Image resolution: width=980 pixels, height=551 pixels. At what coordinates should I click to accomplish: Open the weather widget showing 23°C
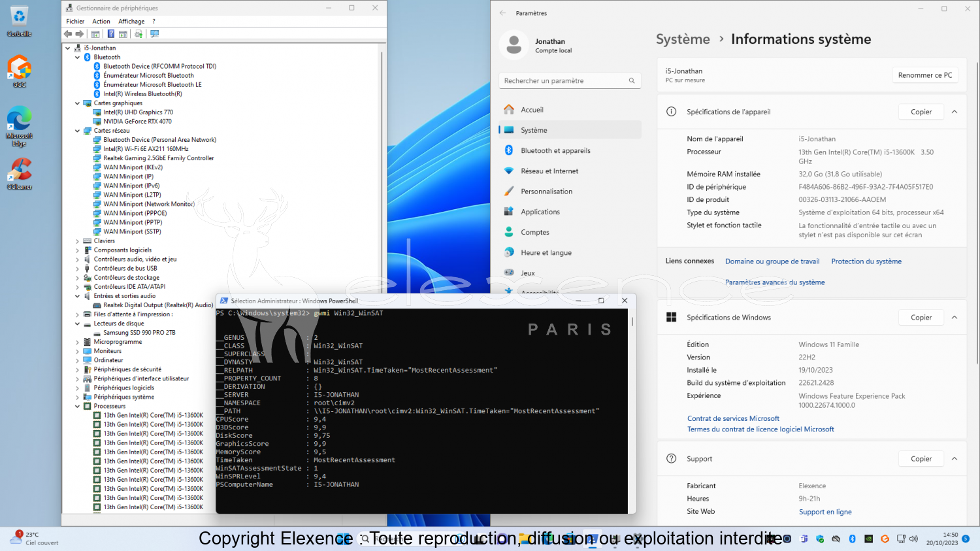pyautogui.click(x=34, y=539)
